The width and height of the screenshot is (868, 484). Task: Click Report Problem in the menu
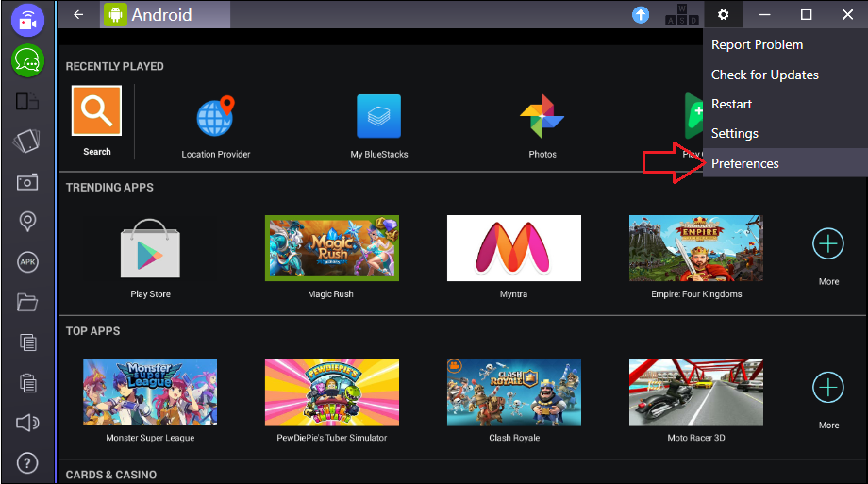pos(757,44)
